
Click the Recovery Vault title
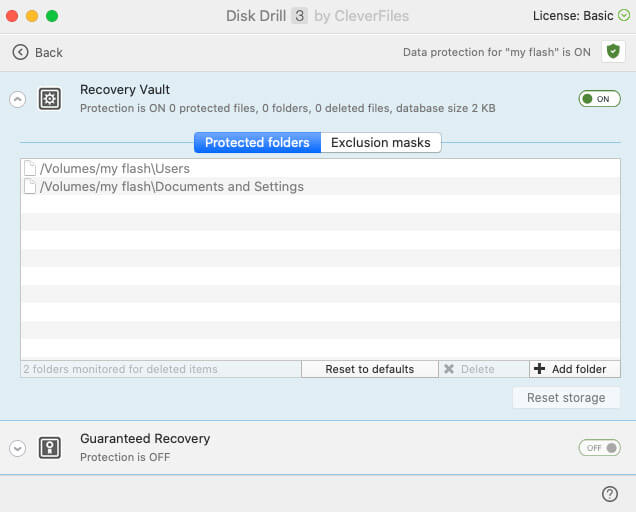click(125, 90)
